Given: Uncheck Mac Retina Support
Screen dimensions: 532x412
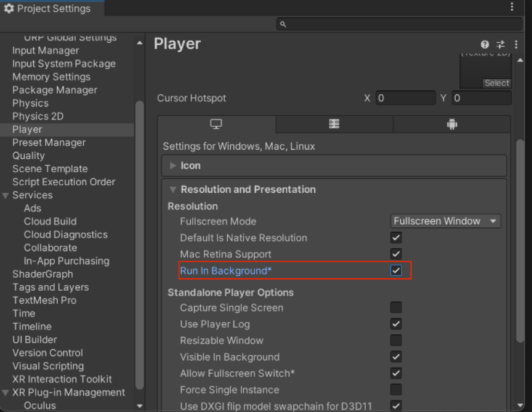Looking at the screenshot, I should pos(396,254).
